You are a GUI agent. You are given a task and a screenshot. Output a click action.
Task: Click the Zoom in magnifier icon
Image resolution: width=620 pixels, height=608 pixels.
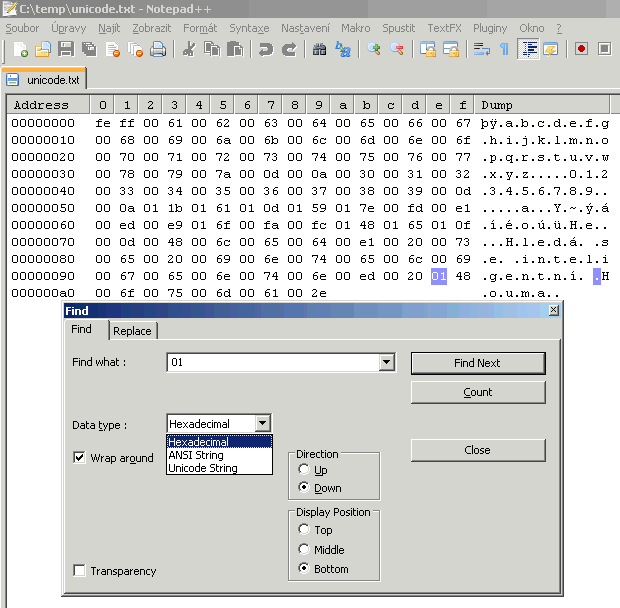[x=374, y=49]
